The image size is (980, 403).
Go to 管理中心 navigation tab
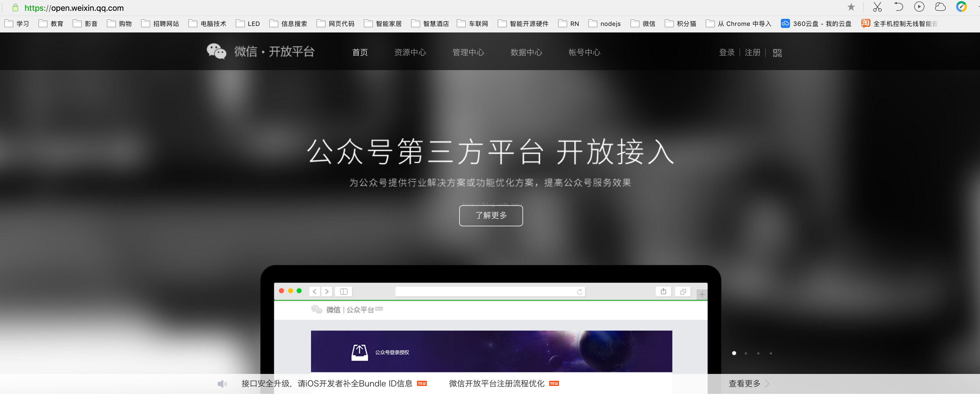[x=468, y=52]
